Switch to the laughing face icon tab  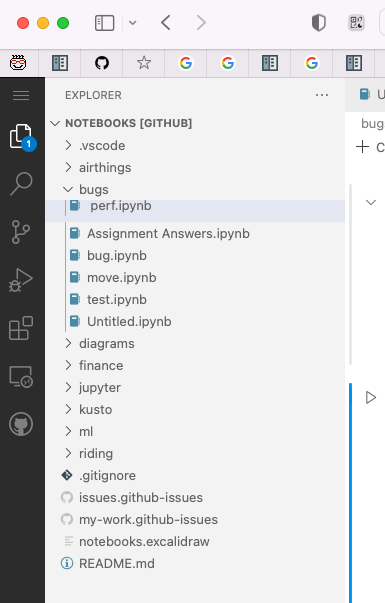click(18, 63)
